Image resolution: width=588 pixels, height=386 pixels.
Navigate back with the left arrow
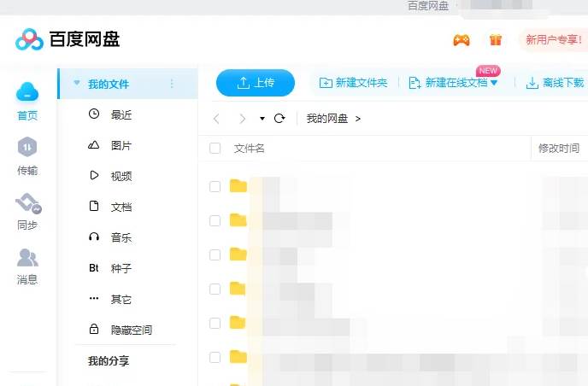[x=216, y=119]
